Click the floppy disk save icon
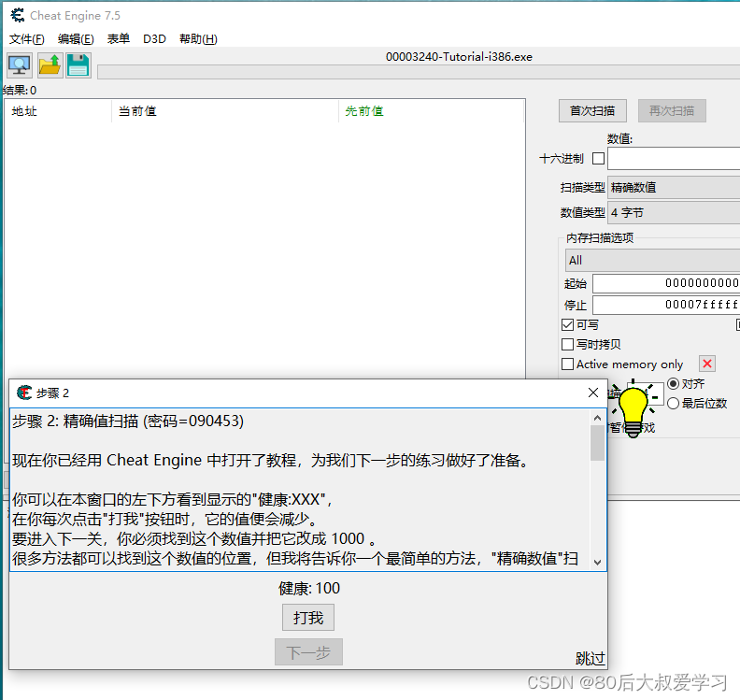The width and height of the screenshot is (740, 700). click(x=78, y=65)
